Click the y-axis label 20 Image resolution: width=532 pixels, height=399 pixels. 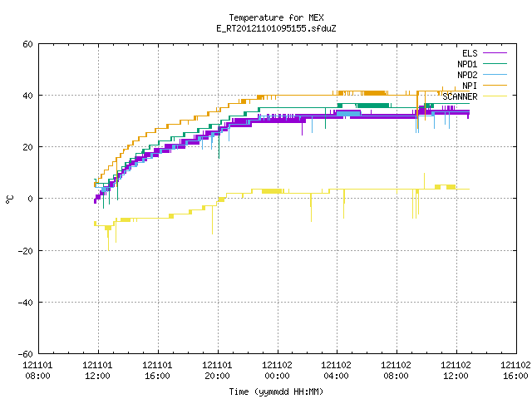[x=27, y=148]
